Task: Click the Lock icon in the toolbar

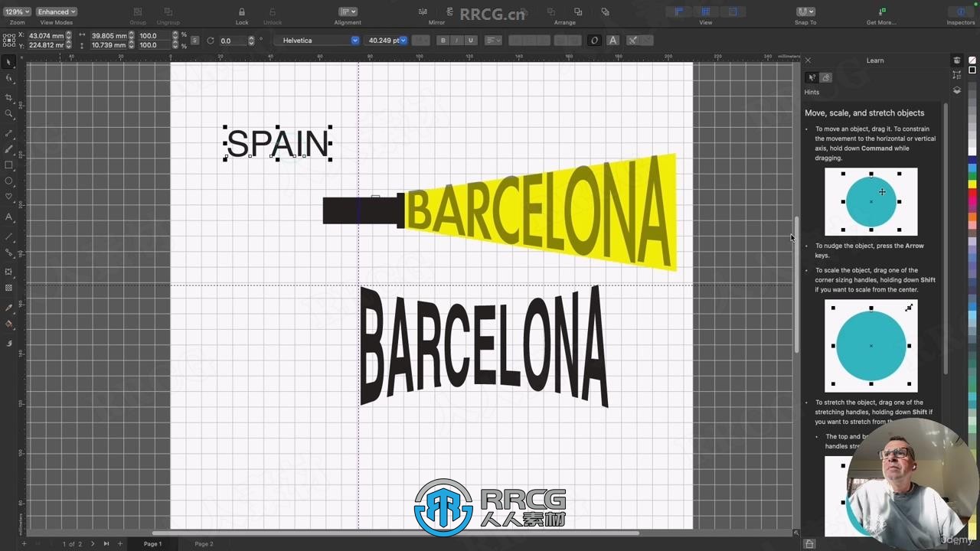Action: click(242, 11)
